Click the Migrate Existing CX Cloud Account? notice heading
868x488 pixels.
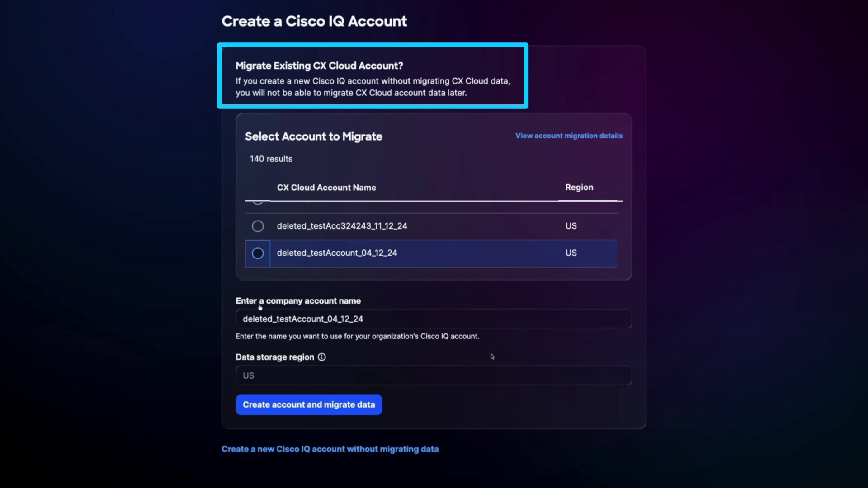pyautogui.click(x=319, y=66)
